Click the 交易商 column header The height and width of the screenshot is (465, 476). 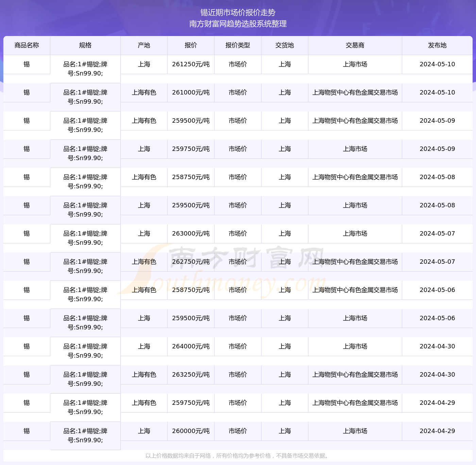coord(355,45)
